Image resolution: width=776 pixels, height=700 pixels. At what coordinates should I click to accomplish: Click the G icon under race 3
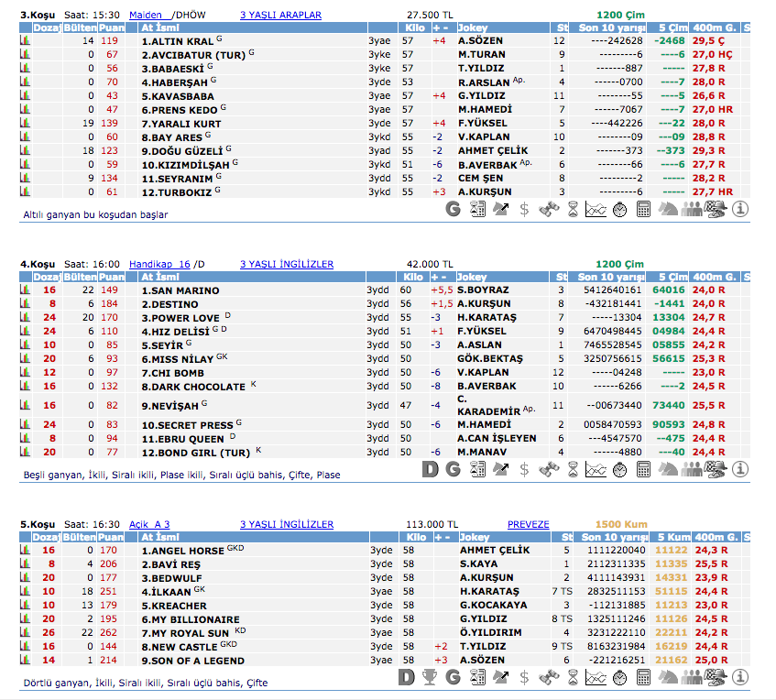click(453, 209)
